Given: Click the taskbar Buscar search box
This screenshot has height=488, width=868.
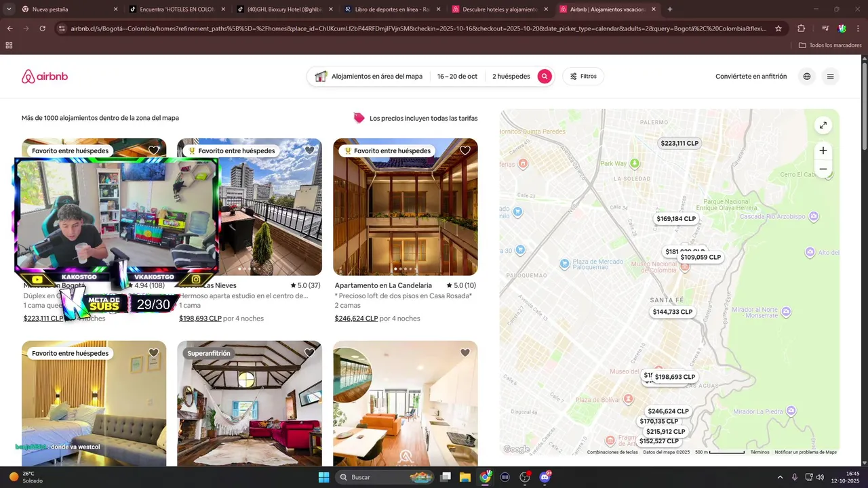Looking at the screenshot, I should [385, 477].
